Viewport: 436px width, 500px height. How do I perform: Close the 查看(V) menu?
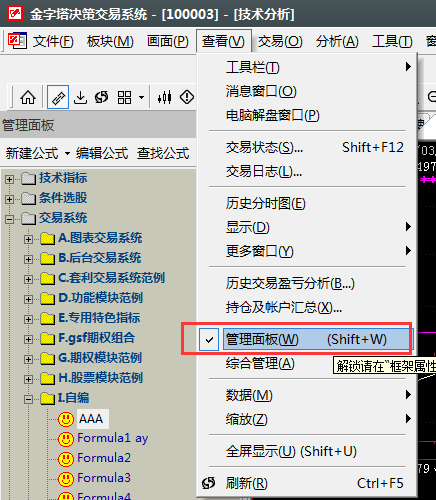point(223,41)
